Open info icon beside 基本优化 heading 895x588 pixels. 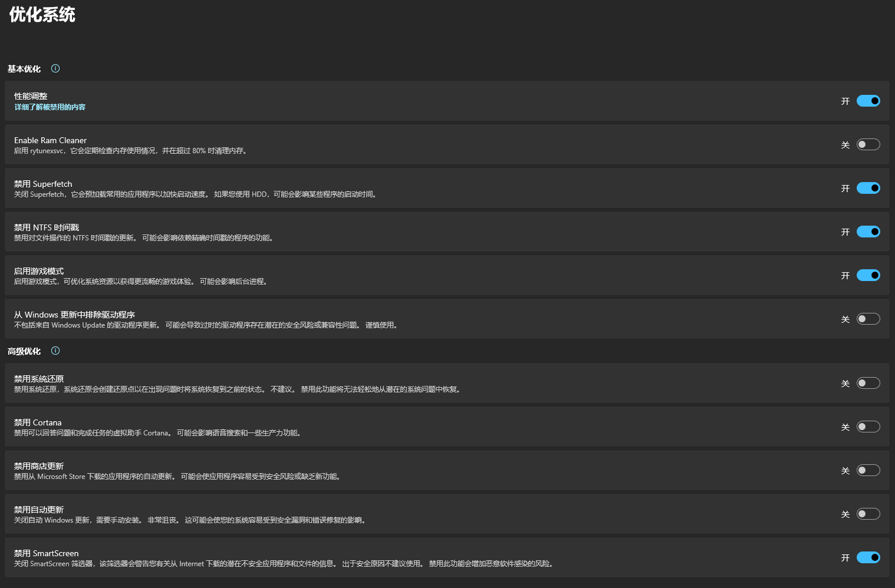point(55,68)
